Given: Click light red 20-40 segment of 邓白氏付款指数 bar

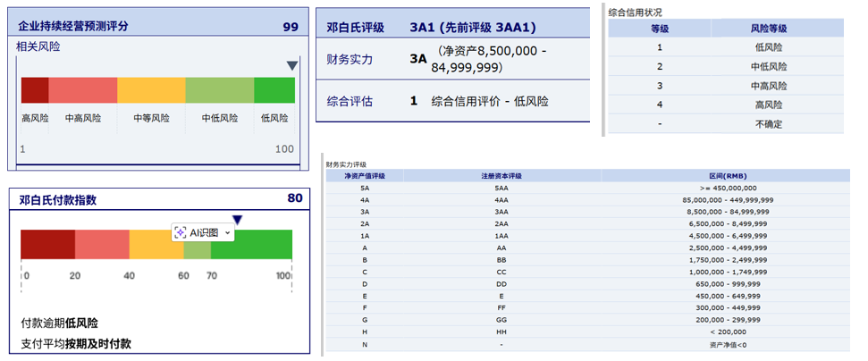Looking at the screenshot, I should click(102, 244).
